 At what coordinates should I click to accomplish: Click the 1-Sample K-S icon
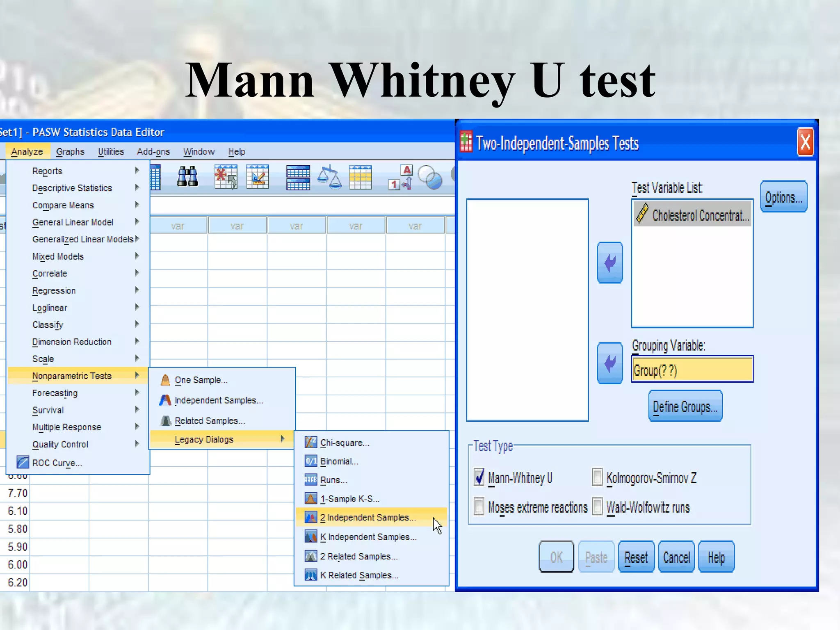[x=311, y=499]
